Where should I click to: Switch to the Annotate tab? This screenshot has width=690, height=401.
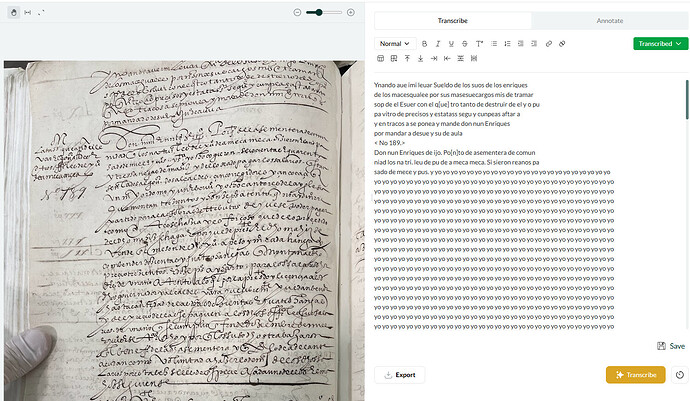coord(609,20)
